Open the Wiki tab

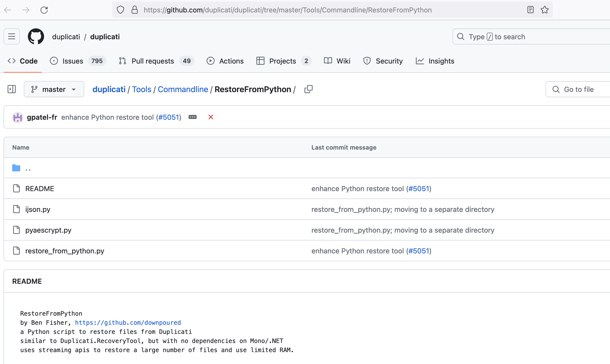pos(337,61)
